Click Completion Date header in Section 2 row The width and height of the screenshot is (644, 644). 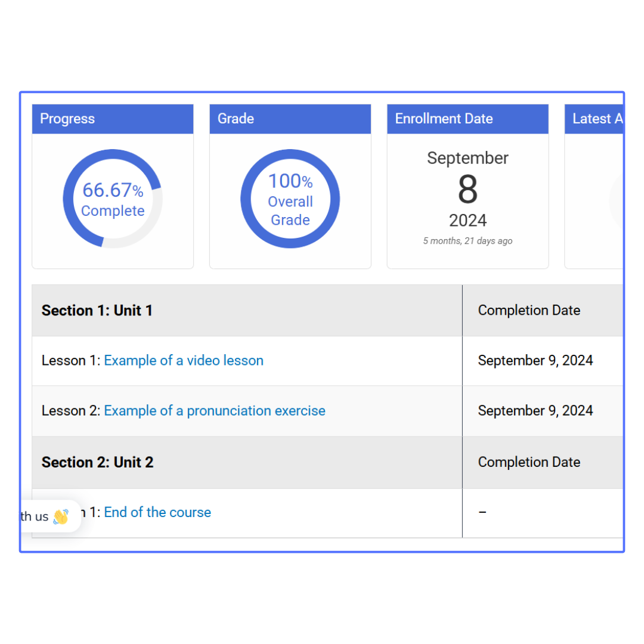pyautogui.click(x=529, y=462)
